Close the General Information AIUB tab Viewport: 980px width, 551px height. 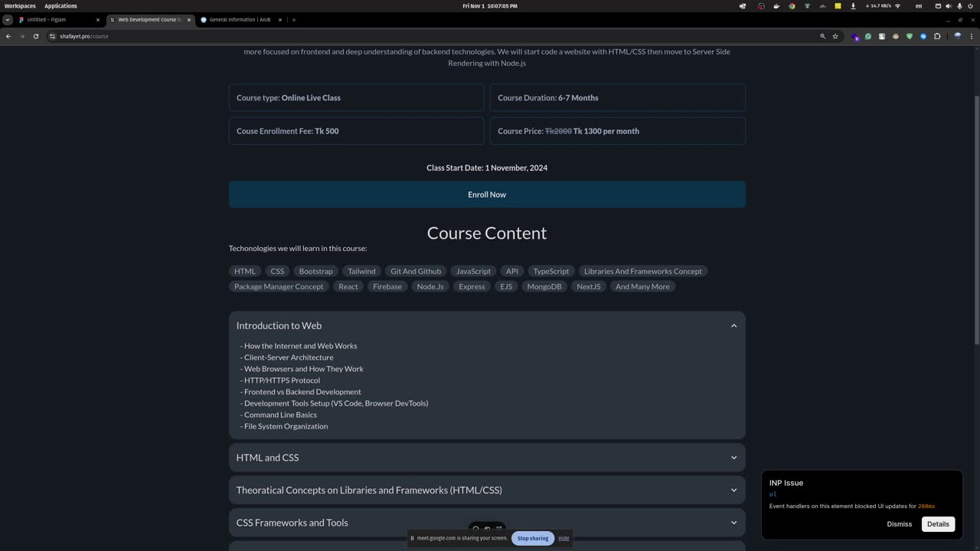tap(279, 20)
